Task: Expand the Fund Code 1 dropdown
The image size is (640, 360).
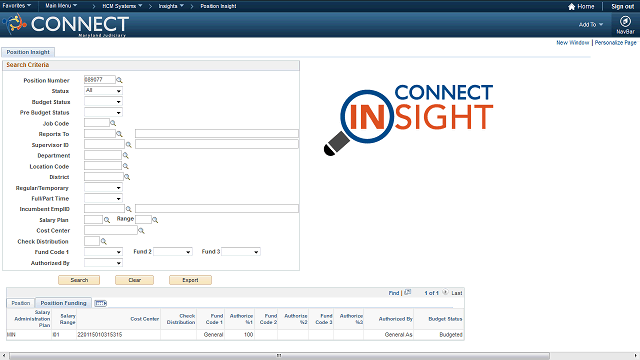Action: pos(103,252)
